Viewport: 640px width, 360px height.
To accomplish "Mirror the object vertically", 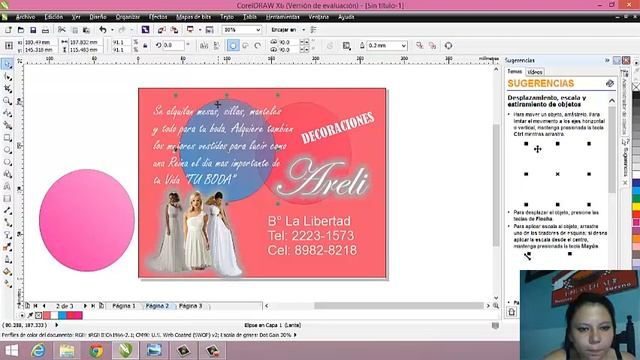I will coord(216,46).
